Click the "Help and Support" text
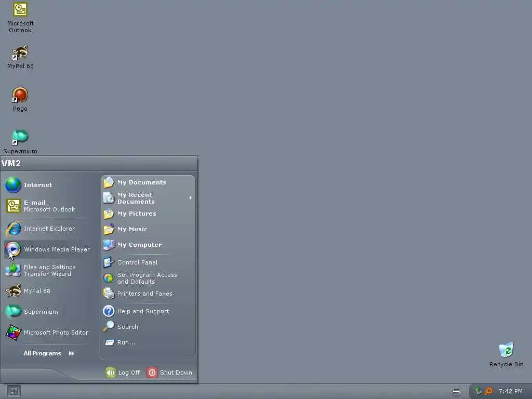 pos(143,311)
